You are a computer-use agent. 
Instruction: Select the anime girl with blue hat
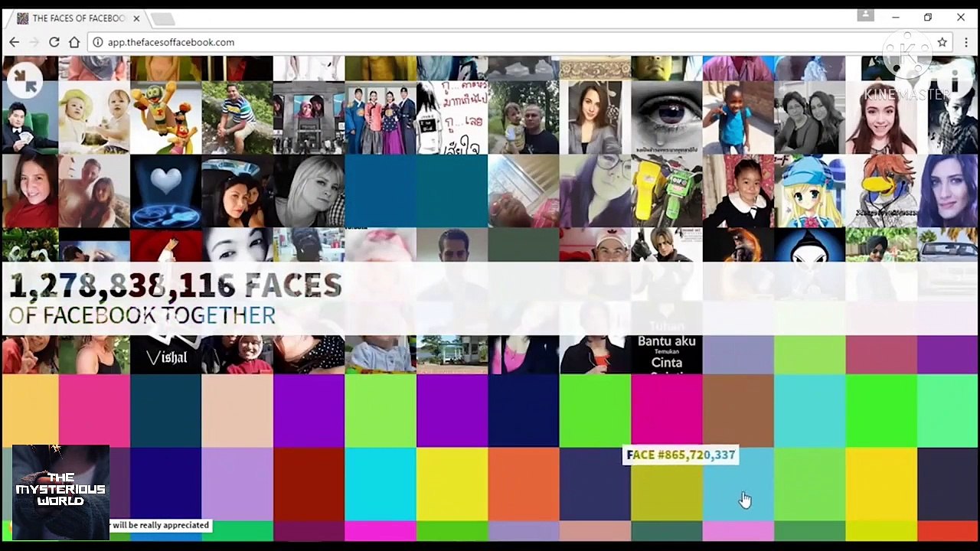[809, 191]
